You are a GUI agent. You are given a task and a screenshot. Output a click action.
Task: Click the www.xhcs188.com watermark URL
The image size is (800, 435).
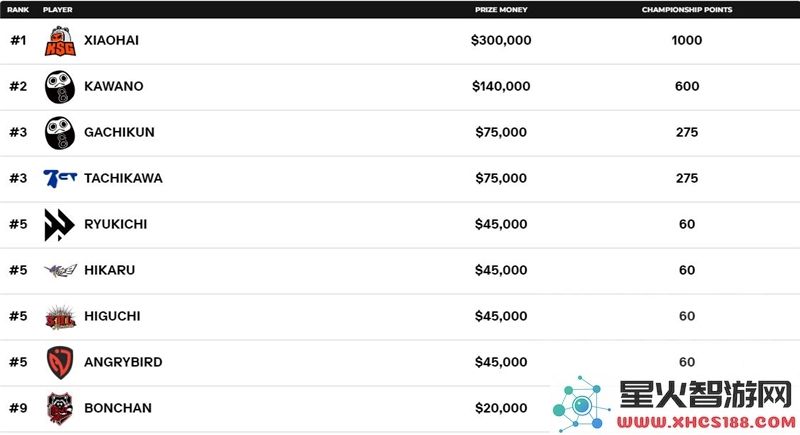(x=706, y=422)
